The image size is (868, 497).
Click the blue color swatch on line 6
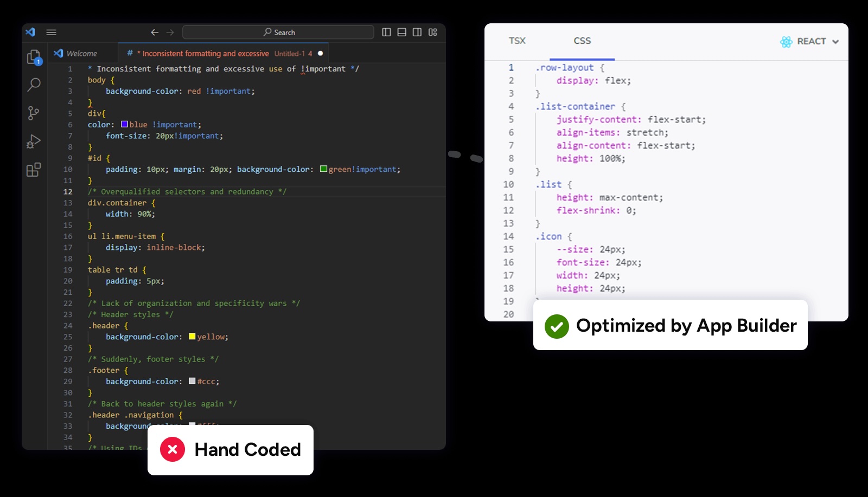coord(124,125)
